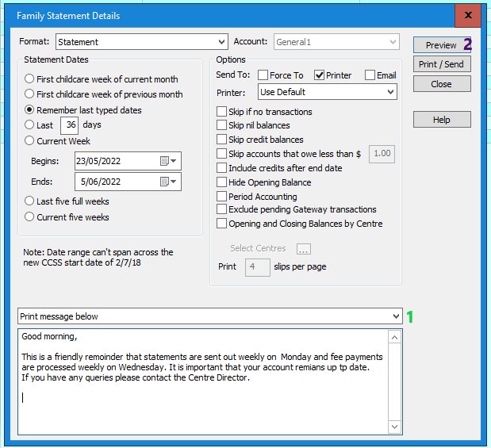This screenshot has width=491, height=448.
Task: Open the Print message below dropdown
Action: (210, 316)
